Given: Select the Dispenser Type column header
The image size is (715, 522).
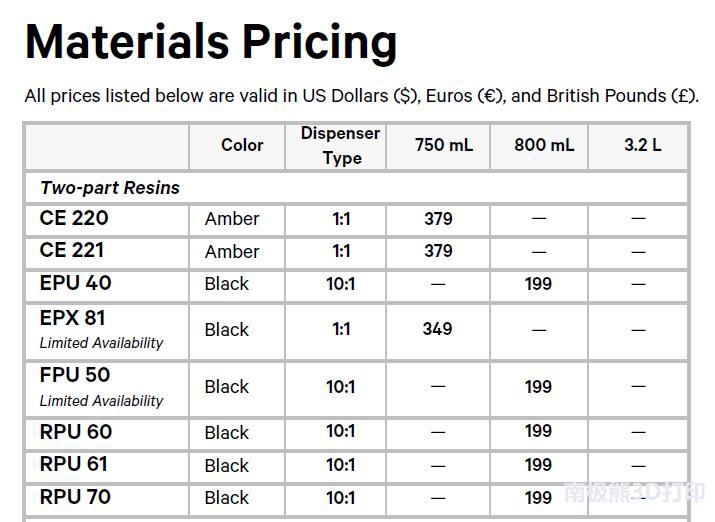Looking at the screenshot, I should [x=340, y=145].
